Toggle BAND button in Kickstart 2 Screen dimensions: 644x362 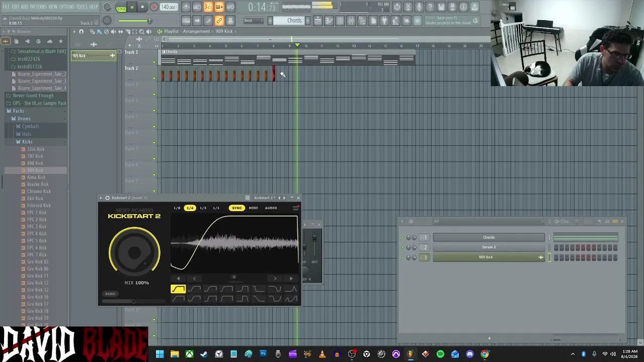110,294
